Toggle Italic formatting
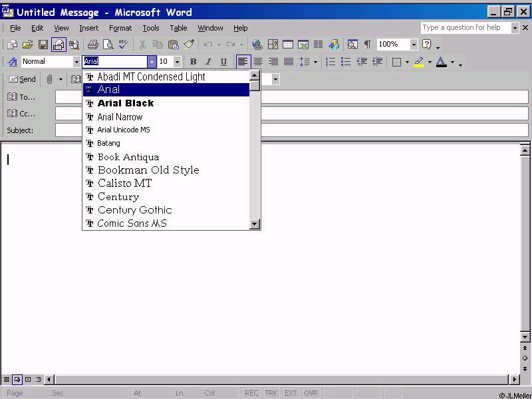This screenshot has width=532, height=399. (x=208, y=62)
